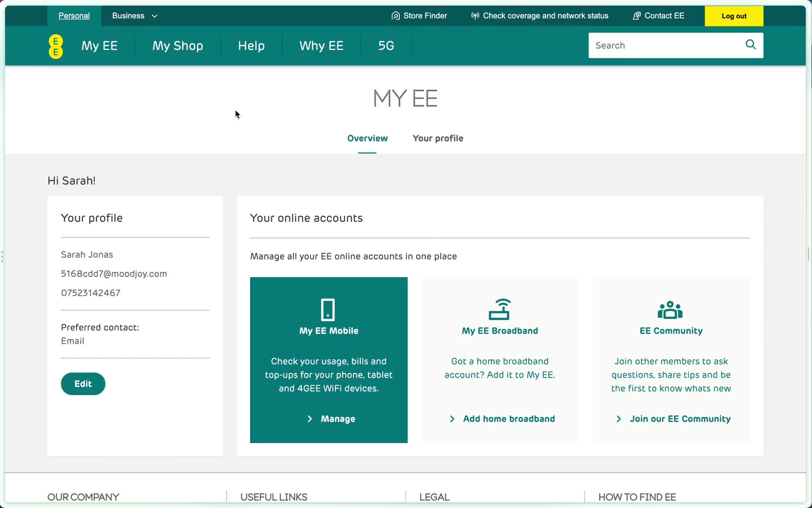The image size is (812, 508).
Task: Open the Help menu
Action: 251,46
